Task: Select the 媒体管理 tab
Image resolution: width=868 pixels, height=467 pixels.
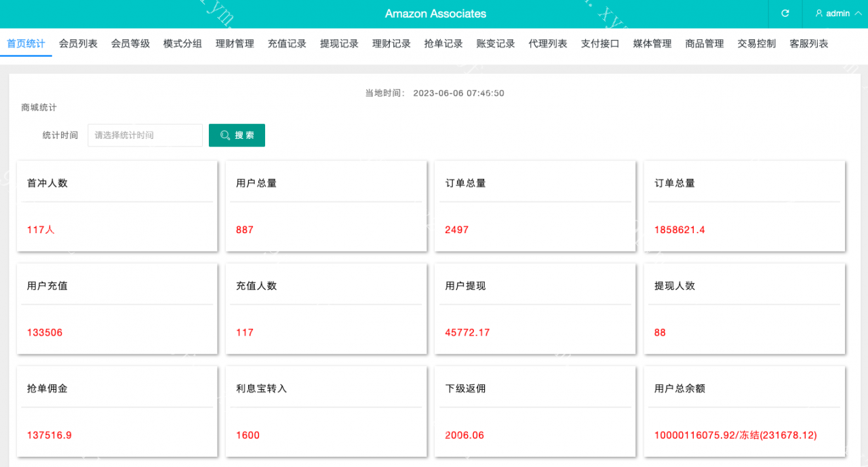Action: coord(652,43)
